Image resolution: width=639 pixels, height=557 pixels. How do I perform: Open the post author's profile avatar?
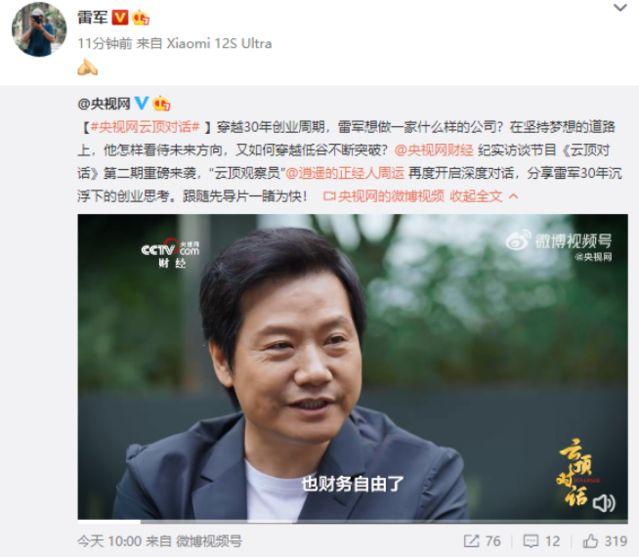click(x=39, y=29)
